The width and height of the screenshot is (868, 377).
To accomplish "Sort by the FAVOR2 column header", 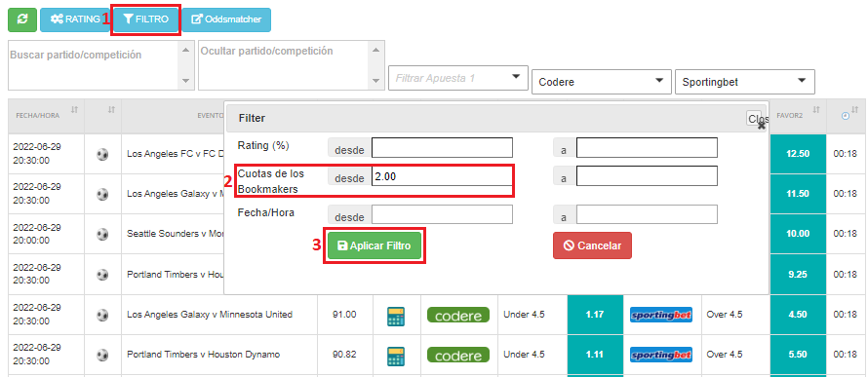I will pyautogui.click(x=797, y=117).
